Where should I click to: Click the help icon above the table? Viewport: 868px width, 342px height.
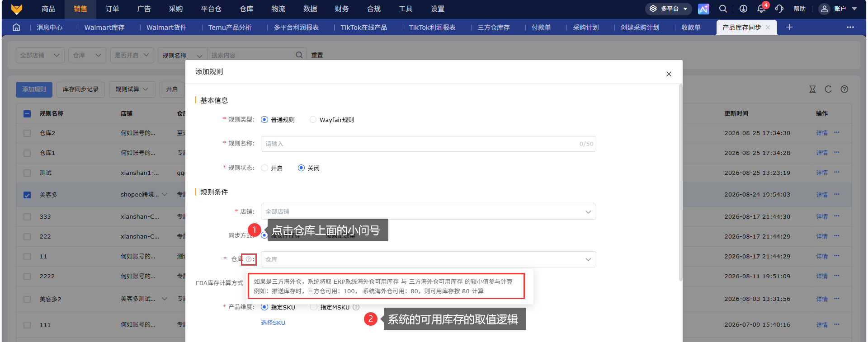pyautogui.click(x=844, y=89)
